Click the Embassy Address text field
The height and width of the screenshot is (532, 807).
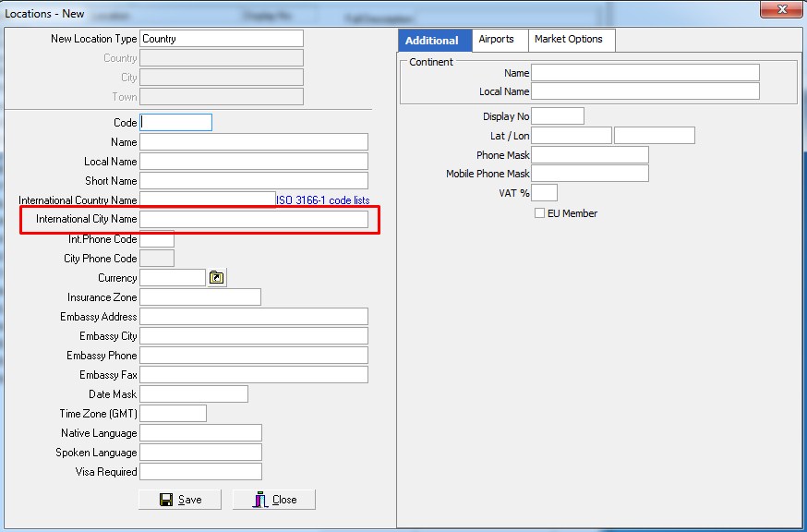254,317
